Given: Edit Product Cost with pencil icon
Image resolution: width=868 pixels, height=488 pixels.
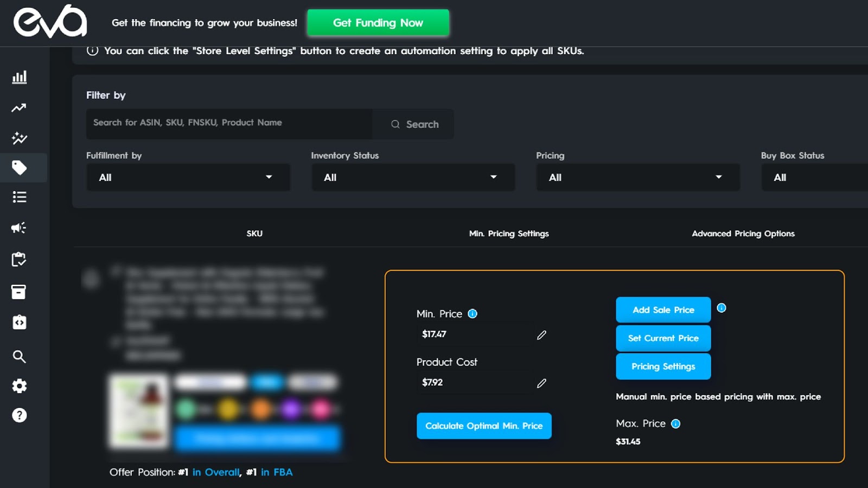Looking at the screenshot, I should 541,383.
